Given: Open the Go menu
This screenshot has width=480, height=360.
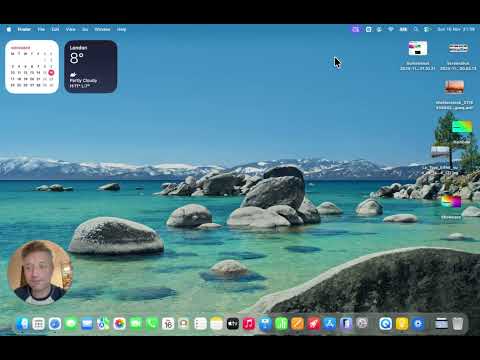Looking at the screenshot, I should (x=85, y=29).
